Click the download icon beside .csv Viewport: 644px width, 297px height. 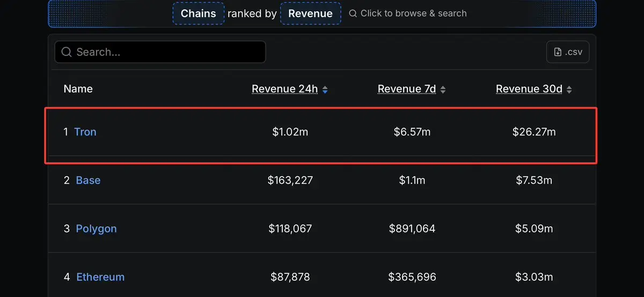[558, 52]
